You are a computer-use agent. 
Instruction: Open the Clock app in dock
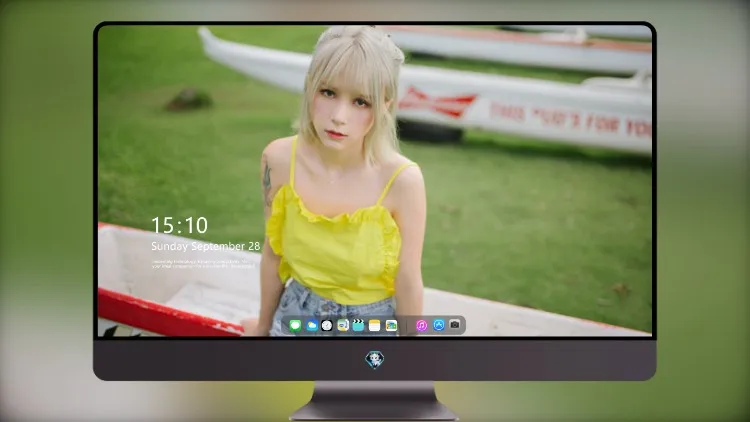pyautogui.click(x=327, y=326)
